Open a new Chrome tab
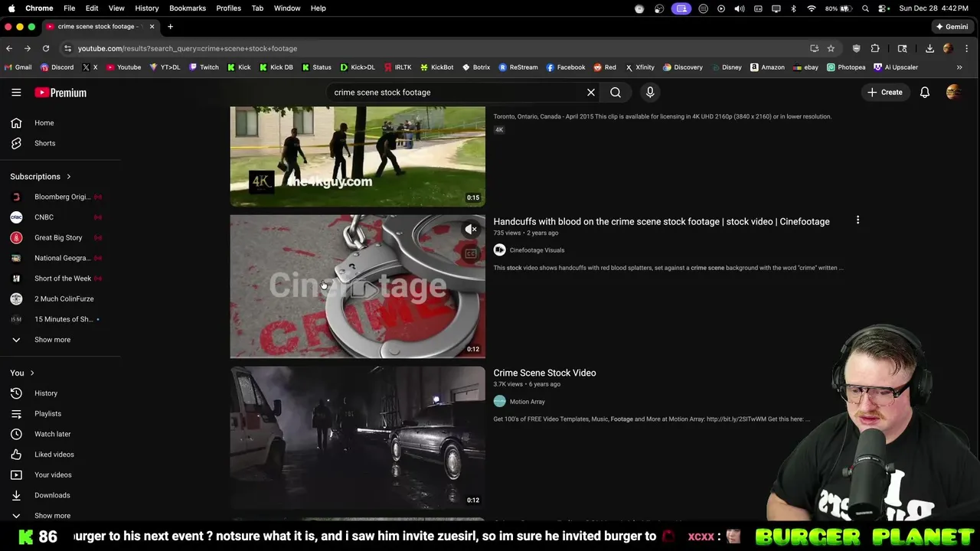Screen dimensions: 980x551 click(x=170, y=27)
